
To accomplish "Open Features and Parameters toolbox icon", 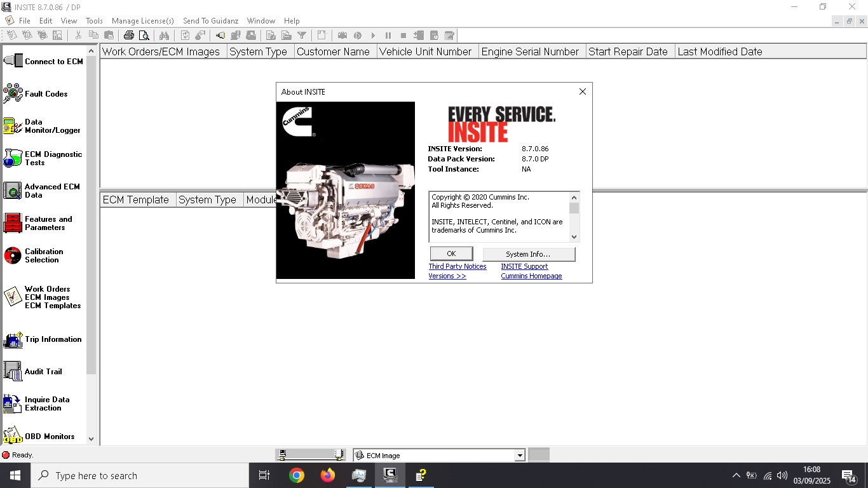I will coord(13,223).
